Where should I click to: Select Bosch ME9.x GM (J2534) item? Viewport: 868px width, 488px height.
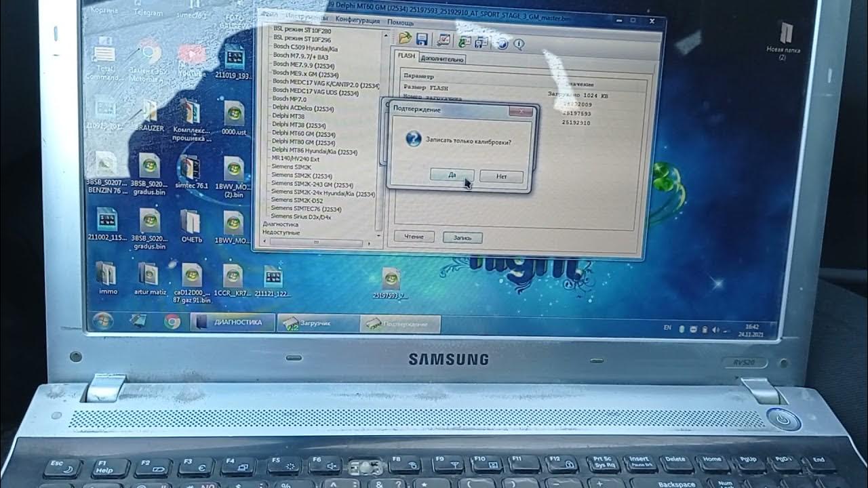pyautogui.click(x=305, y=73)
